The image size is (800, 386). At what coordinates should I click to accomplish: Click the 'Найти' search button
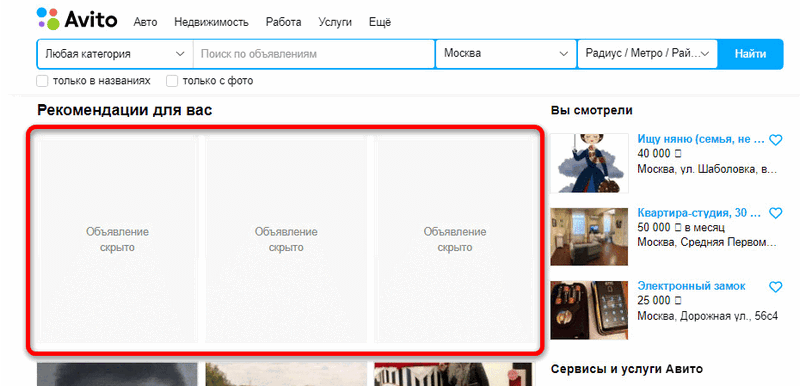click(x=750, y=54)
